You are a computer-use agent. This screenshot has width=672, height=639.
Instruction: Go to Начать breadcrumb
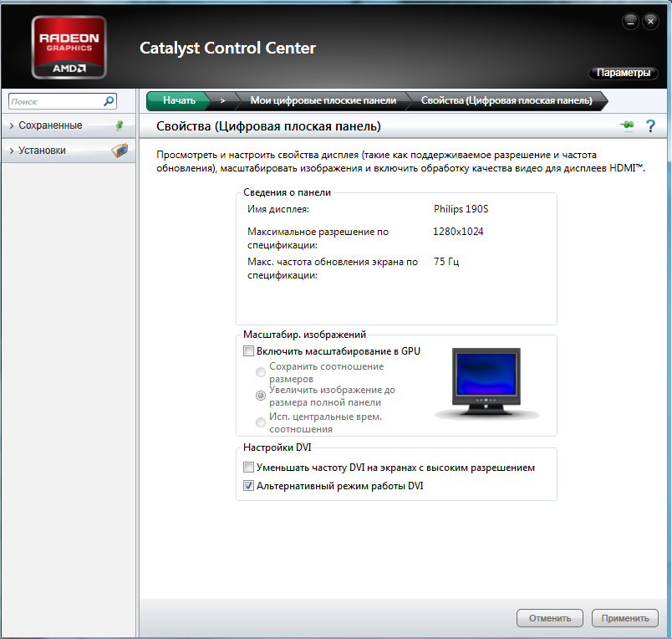pos(179,100)
